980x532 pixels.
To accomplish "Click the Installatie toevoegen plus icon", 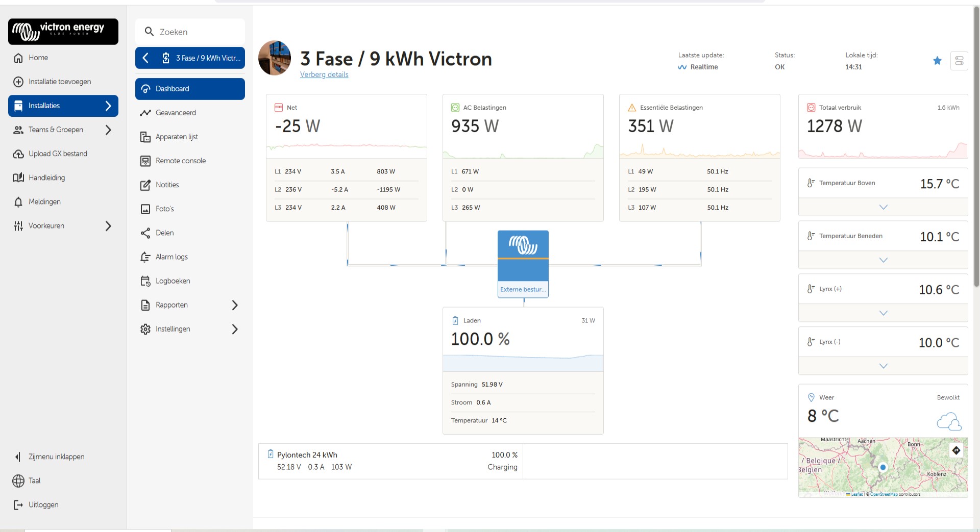I will tap(18, 82).
